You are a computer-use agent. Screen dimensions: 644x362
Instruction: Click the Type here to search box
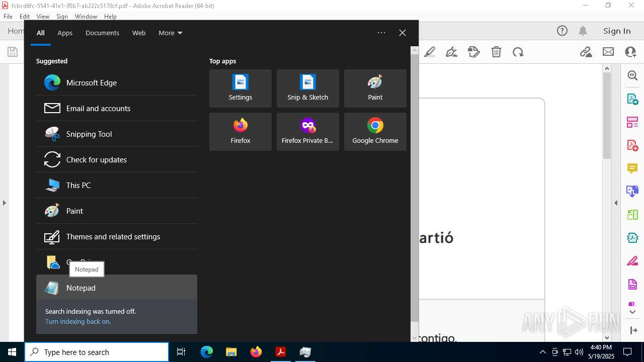click(x=97, y=352)
